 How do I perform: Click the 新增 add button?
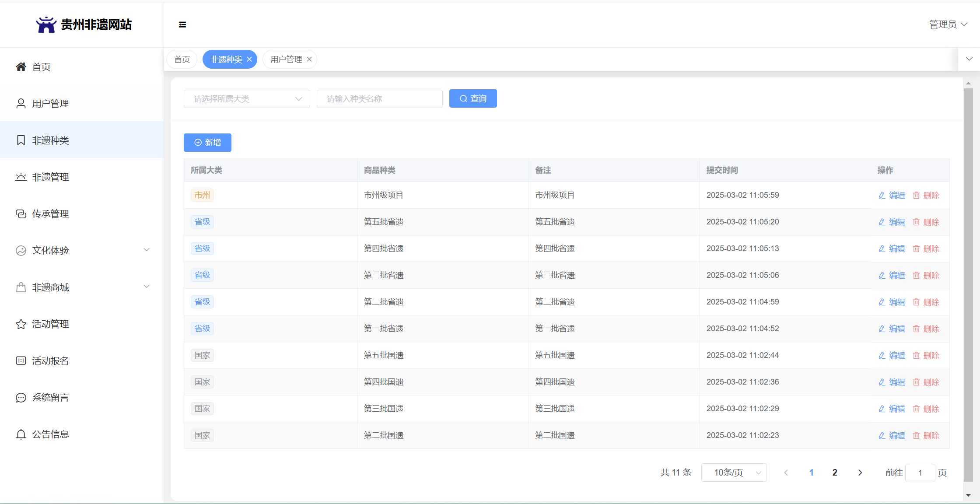[207, 143]
